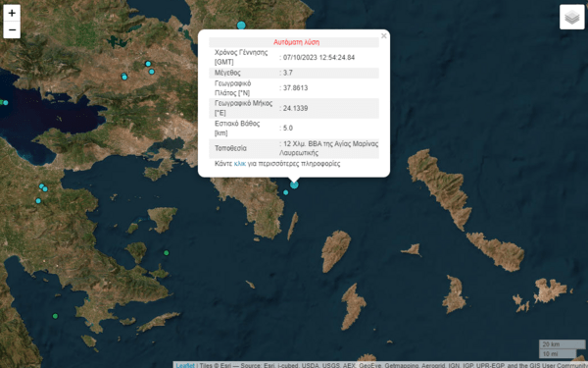
Task: Click the magnitude value 3.7 in the popup
Action: (x=287, y=73)
